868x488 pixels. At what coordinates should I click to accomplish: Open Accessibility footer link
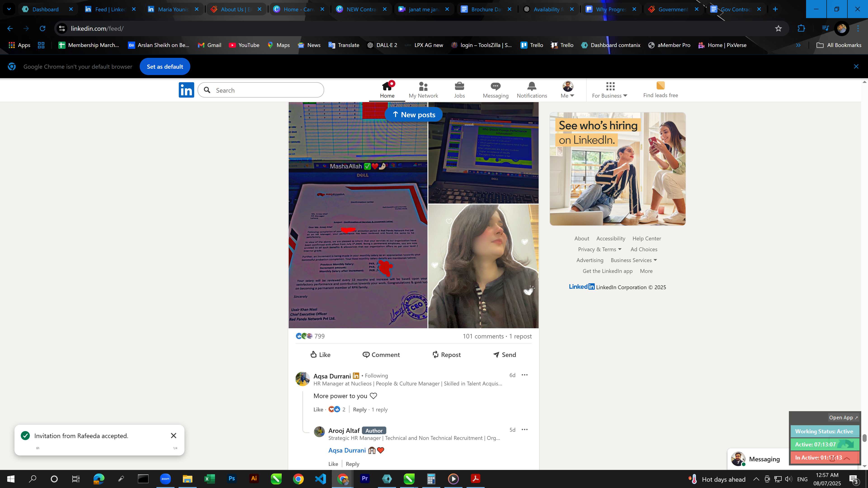(x=611, y=238)
